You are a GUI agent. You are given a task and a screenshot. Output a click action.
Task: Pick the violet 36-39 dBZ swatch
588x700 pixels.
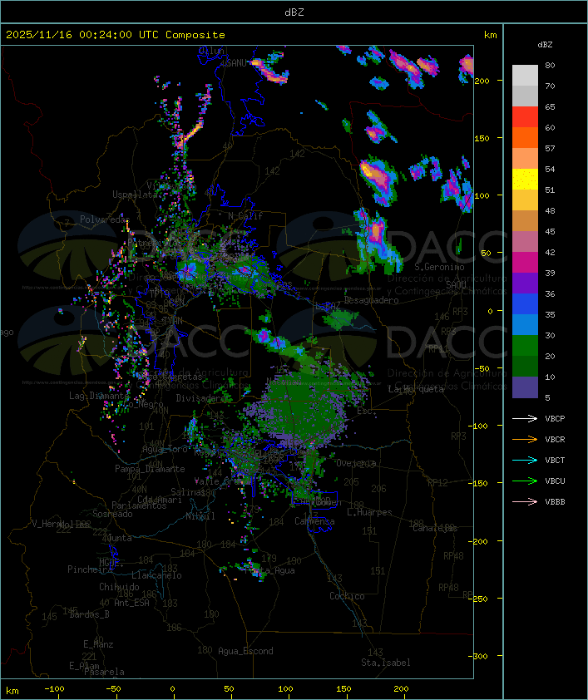point(525,283)
